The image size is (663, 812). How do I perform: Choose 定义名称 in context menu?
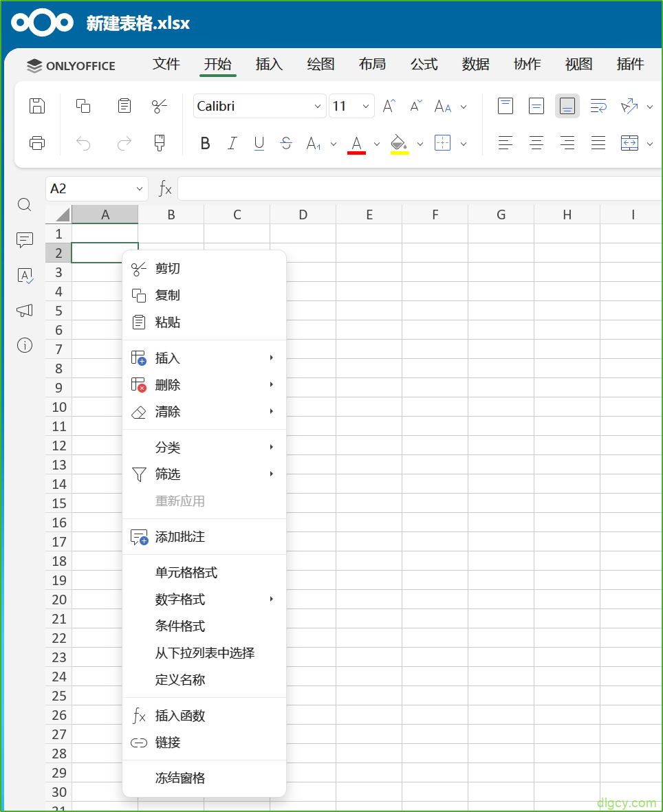point(204,680)
